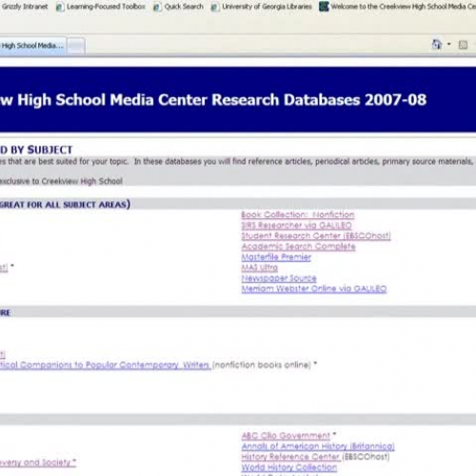The image size is (476, 476).
Task: Open Student Research Center (EBSCOhost)
Action: [316, 236]
